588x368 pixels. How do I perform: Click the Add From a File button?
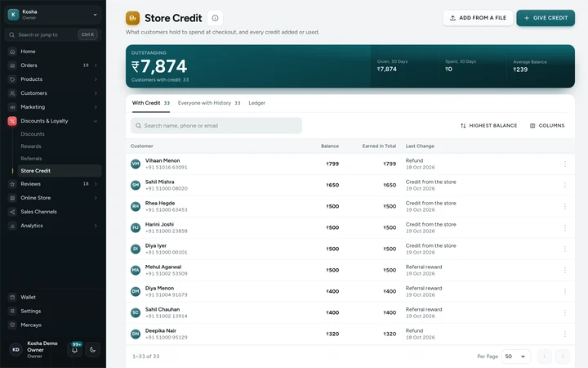(x=478, y=18)
